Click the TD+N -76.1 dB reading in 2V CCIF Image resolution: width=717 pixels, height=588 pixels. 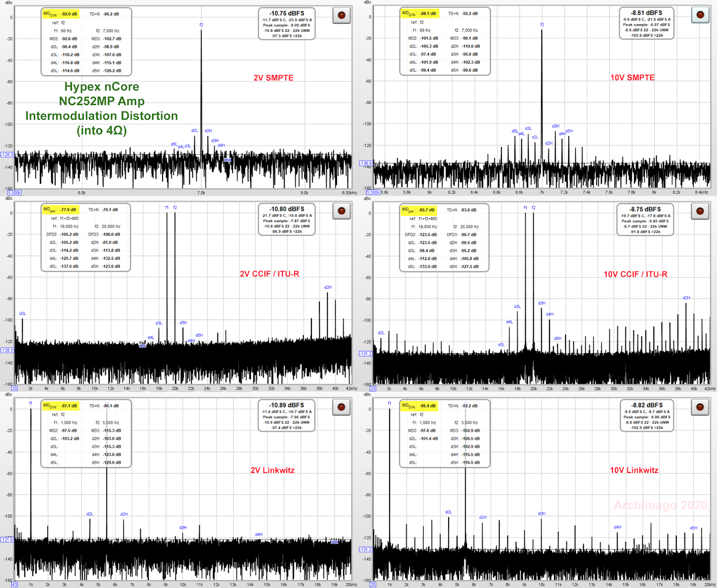103,210
